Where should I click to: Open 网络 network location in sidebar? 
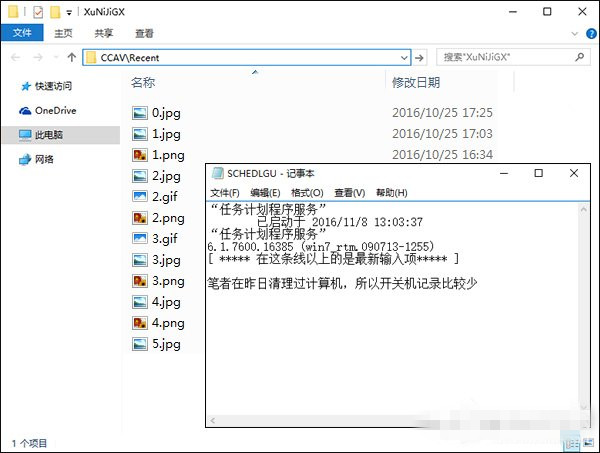pyautogui.click(x=44, y=159)
